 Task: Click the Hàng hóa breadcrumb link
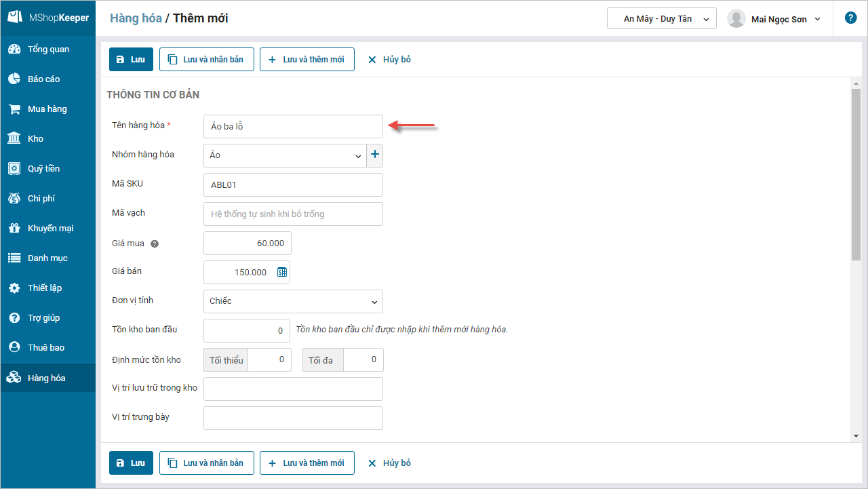click(136, 18)
